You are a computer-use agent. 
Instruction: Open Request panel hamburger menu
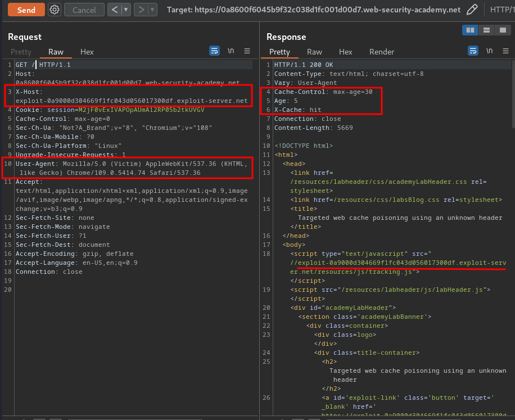click(247, 51)
